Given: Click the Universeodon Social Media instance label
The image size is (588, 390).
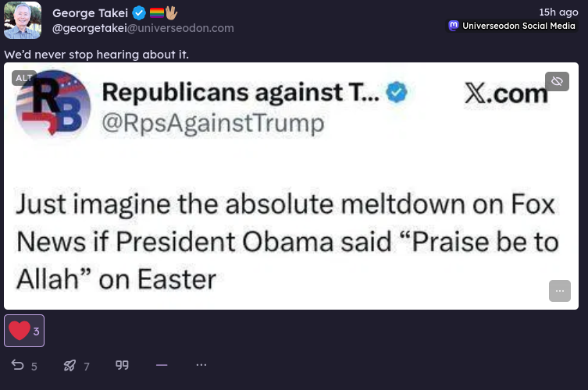Looking at the screenshot, I should [519, 26].
